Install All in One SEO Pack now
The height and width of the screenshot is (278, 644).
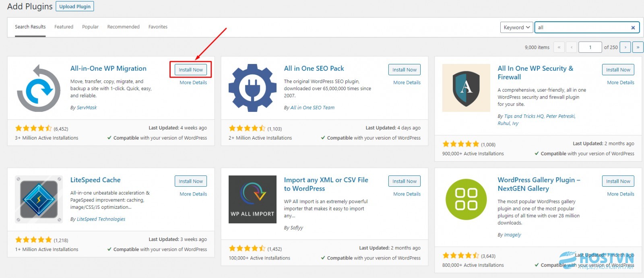(x=405, y=70)
